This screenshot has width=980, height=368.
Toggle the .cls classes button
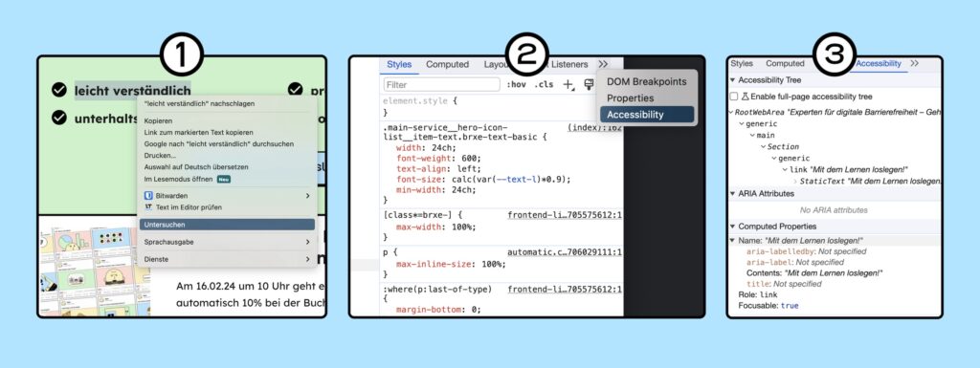coord(544,84)
